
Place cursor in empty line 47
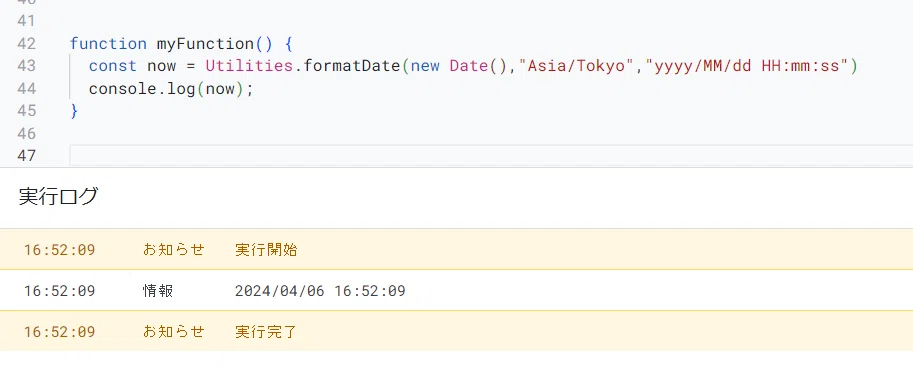point(491,156)
